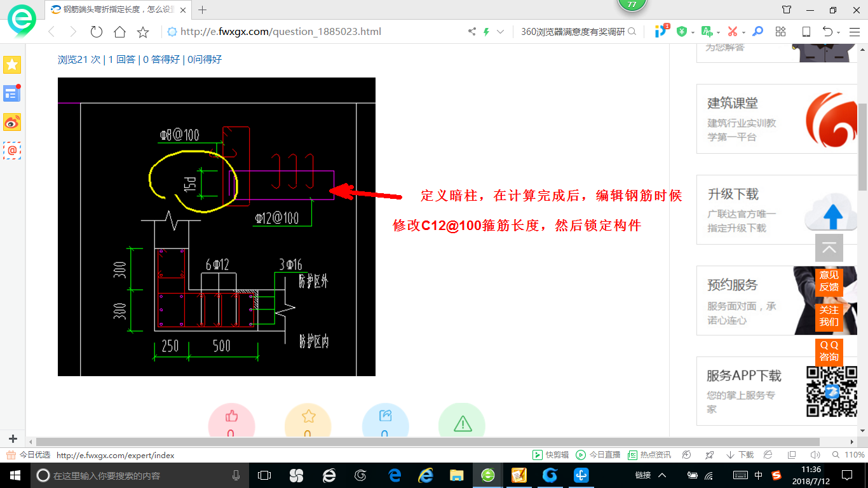Click the back-to-top arrow button
868x488 pixels.
coord(829,248)
